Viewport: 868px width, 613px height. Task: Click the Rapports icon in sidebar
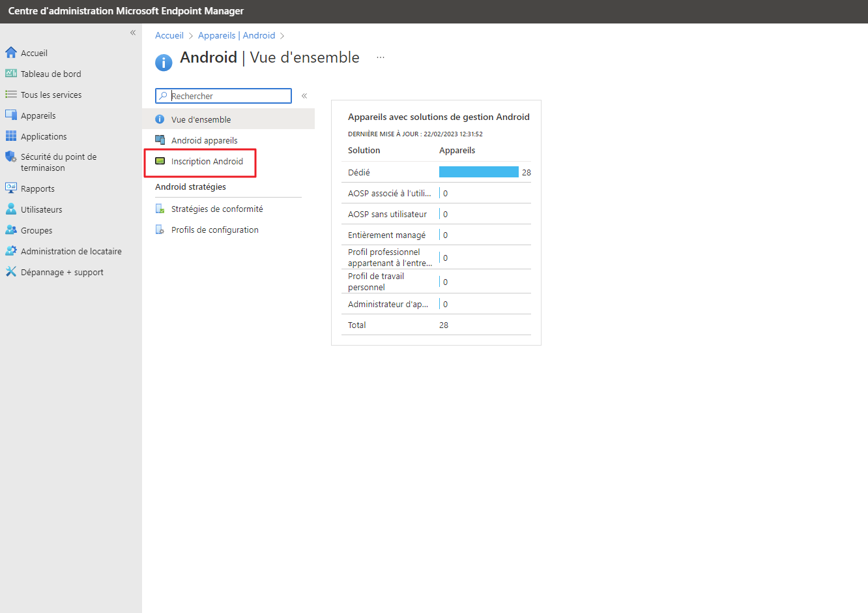tap(11, 188)
